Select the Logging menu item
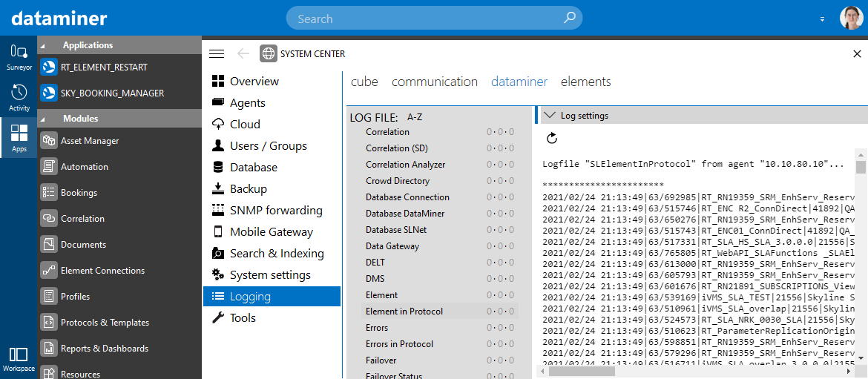 (x=272, y=297)
